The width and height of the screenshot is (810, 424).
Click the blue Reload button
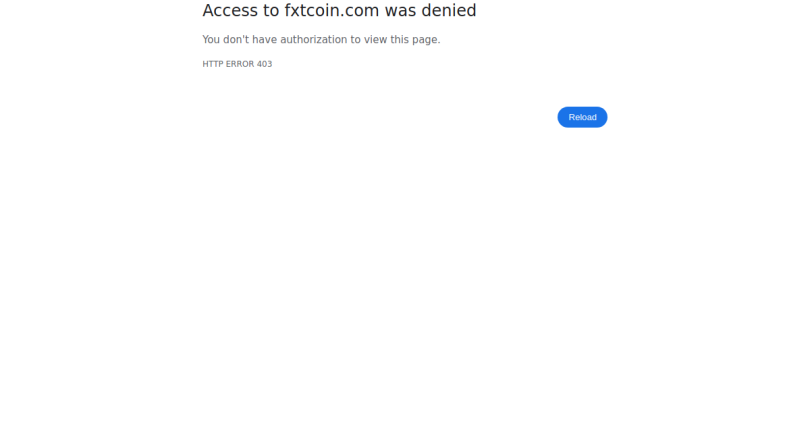click(x=582, y=117)
